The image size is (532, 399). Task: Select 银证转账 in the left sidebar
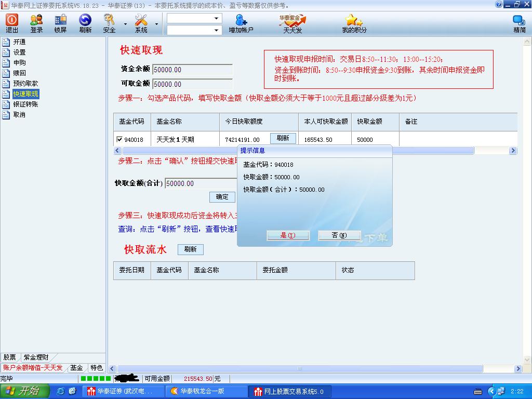(x=25, y=104)
